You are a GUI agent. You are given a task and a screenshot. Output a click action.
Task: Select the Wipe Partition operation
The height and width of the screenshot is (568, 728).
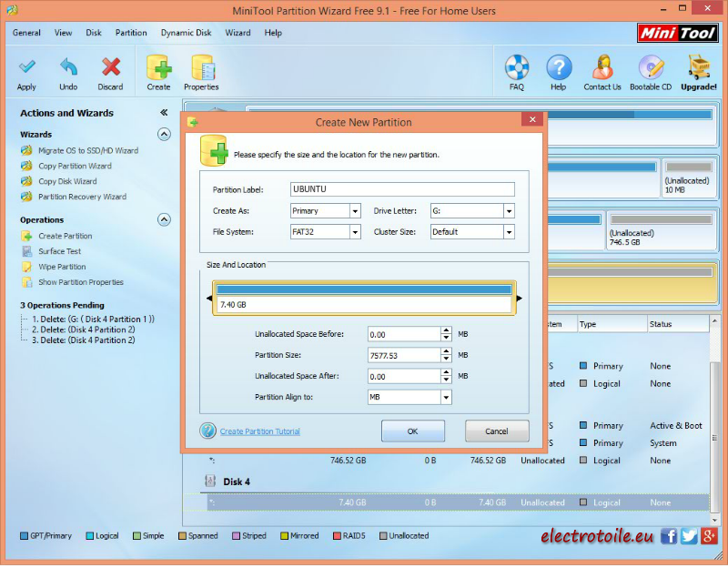coord(62,267)
